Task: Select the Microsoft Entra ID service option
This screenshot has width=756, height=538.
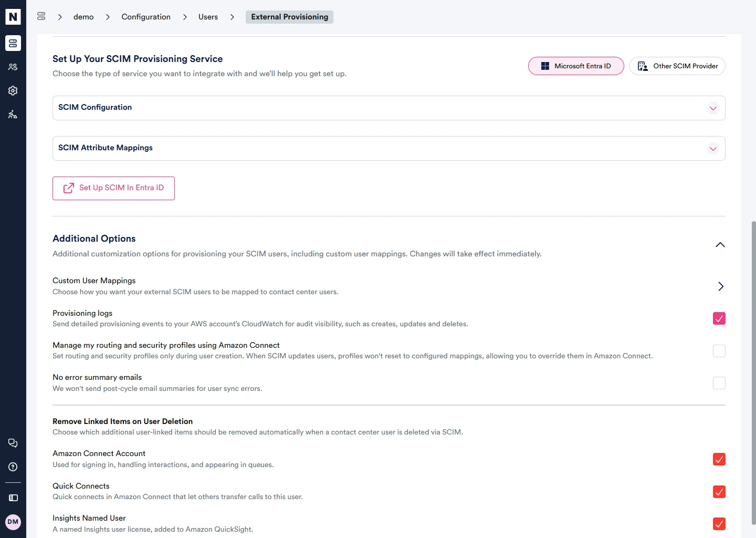Action: [x=576, y=66]
